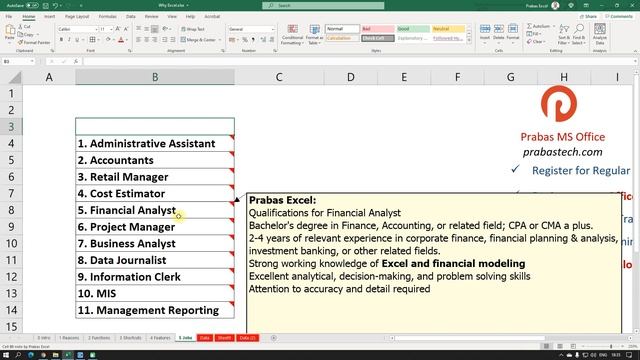Screen dimensions: 640x360
Task: Open the Merge & Center dropdown arrow
Action: (x=220, y=40)
